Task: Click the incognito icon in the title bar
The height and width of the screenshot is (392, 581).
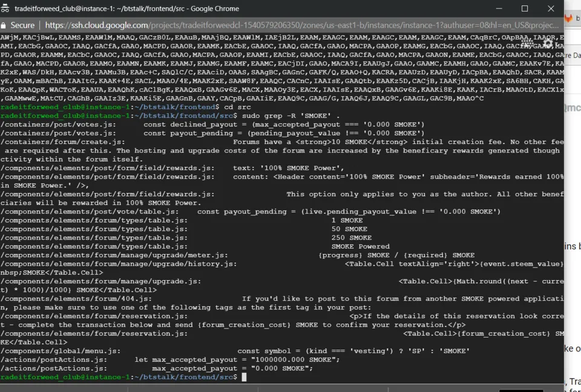Action: [x=5, y=8]
